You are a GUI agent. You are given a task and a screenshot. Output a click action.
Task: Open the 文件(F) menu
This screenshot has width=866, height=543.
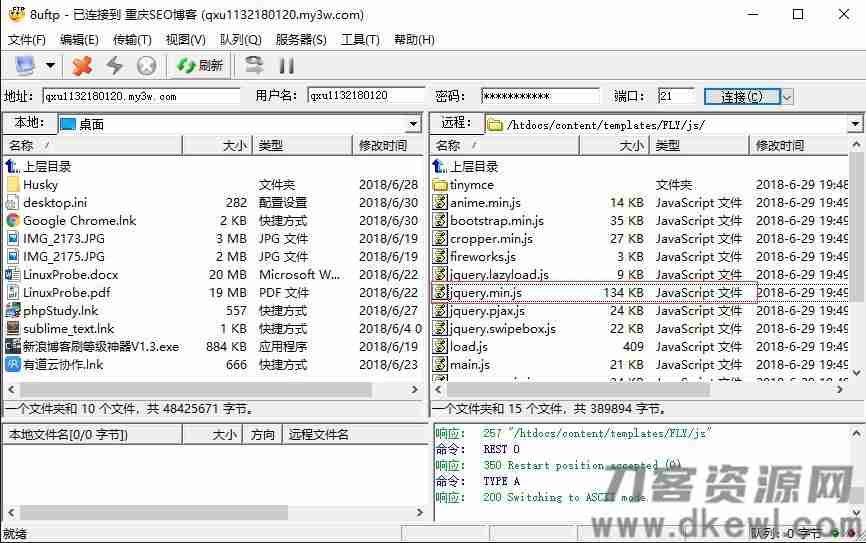pos(27,40)
